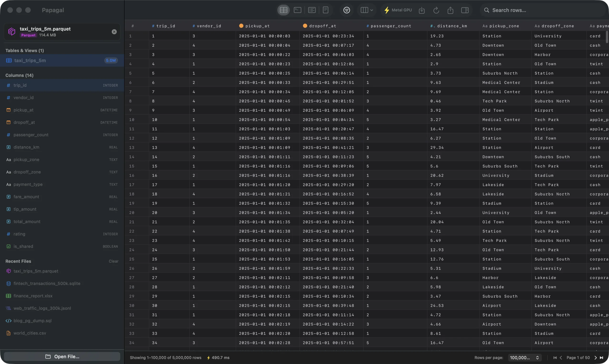Select the distance_km column in sidebar

point(62,147)
